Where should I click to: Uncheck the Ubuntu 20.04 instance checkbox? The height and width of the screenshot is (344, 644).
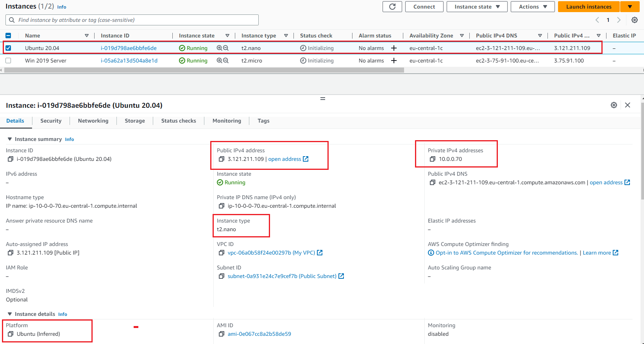coord(8,48)
